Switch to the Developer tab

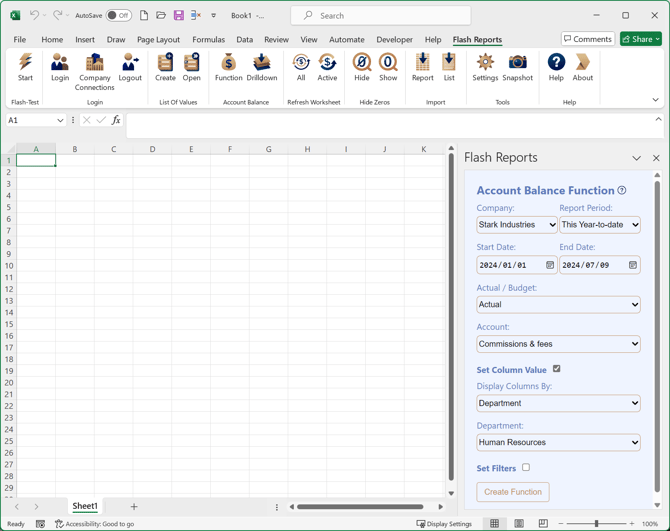point(394,39)
